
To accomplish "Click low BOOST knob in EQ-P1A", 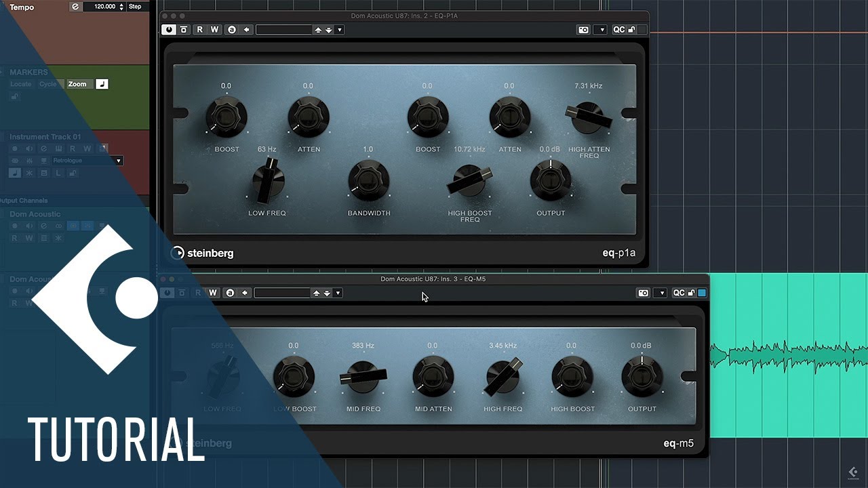I will [226, 117].
